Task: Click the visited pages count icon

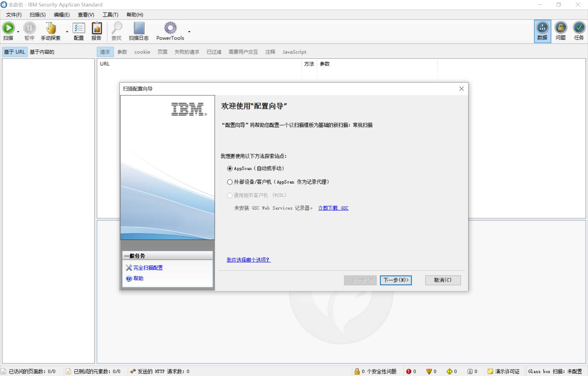Action: tap(4, 371)
